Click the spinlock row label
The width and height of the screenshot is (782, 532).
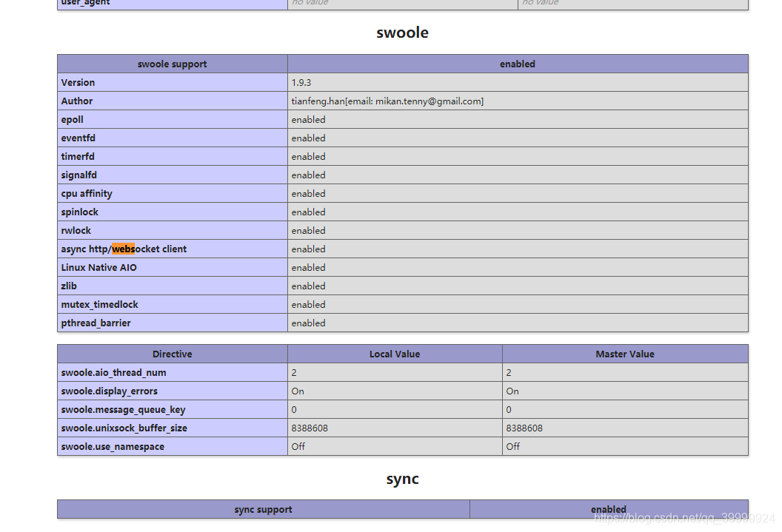pos(80,212)
